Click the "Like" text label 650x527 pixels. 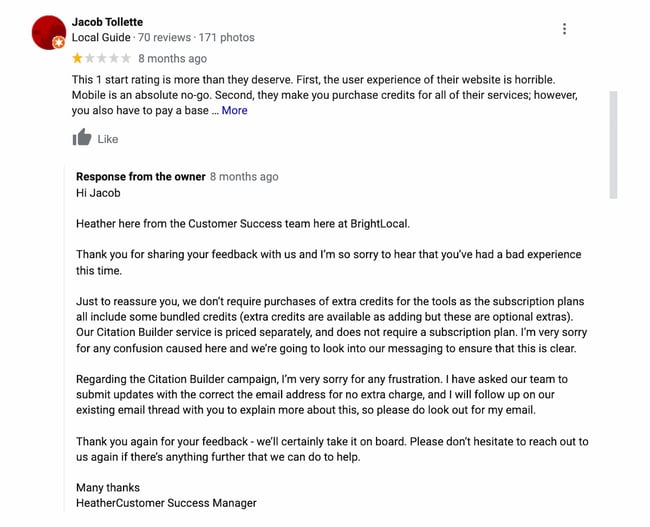[108, 139]
